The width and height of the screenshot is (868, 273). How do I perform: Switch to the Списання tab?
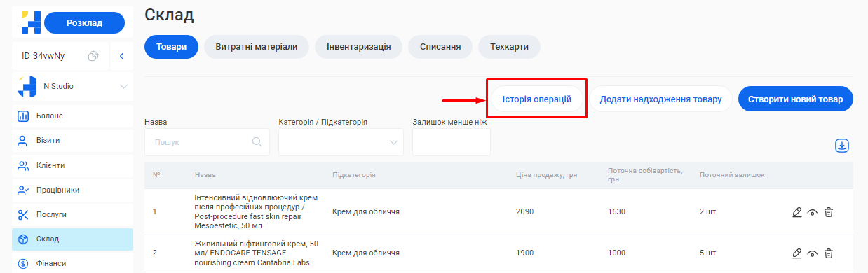440,47
